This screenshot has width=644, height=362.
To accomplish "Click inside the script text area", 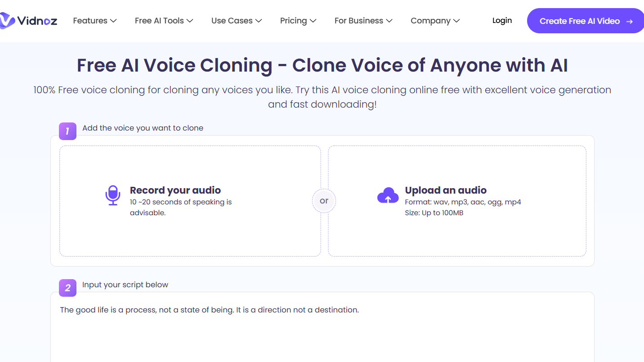I will pos(322,333).
